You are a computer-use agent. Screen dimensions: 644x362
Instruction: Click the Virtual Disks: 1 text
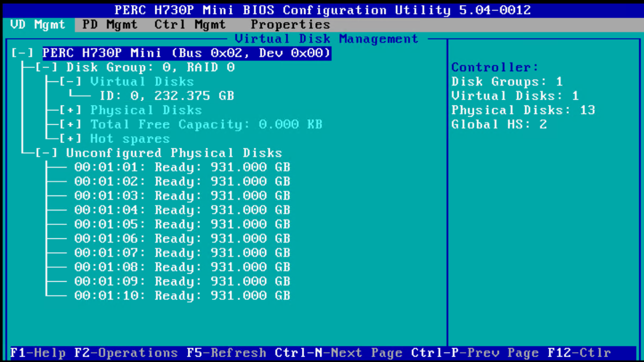click(x=515, y=96)
